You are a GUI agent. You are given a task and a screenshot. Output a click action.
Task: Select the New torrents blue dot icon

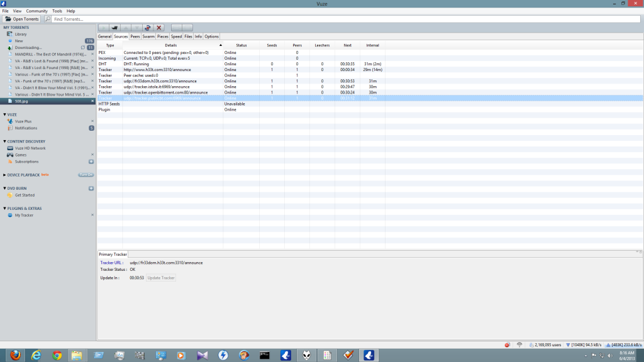(x=10, y=41)
